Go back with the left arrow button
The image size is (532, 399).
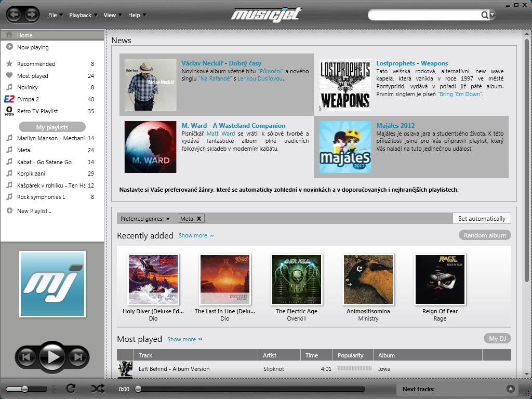tap(14, 15)
